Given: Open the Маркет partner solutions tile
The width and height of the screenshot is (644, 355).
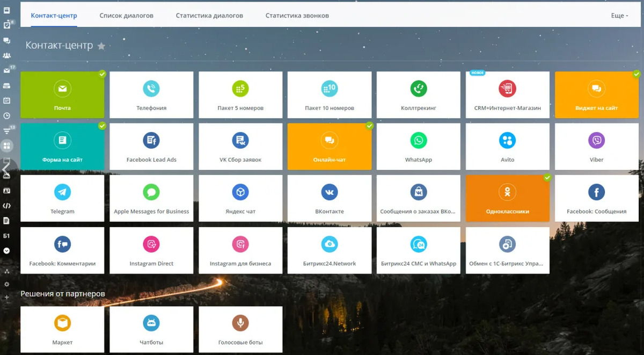Looking at the screenshot, I should point(62,329).
